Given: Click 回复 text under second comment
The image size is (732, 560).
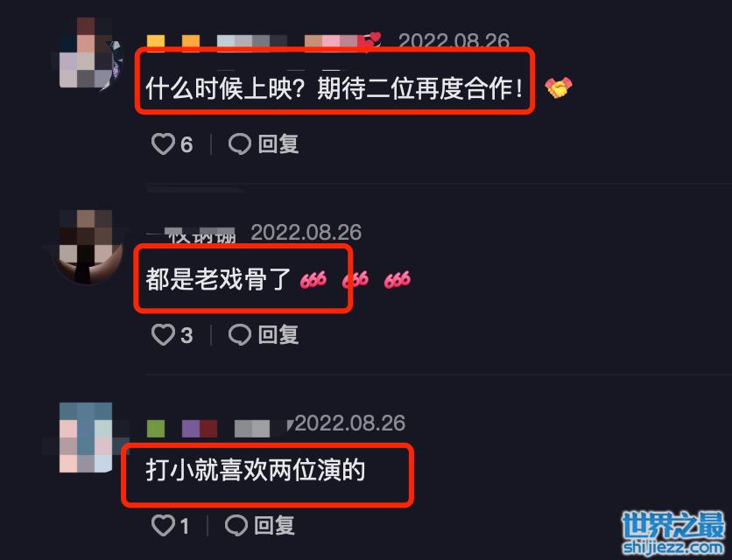Looking at the screenshot, I should coord(278,334).
